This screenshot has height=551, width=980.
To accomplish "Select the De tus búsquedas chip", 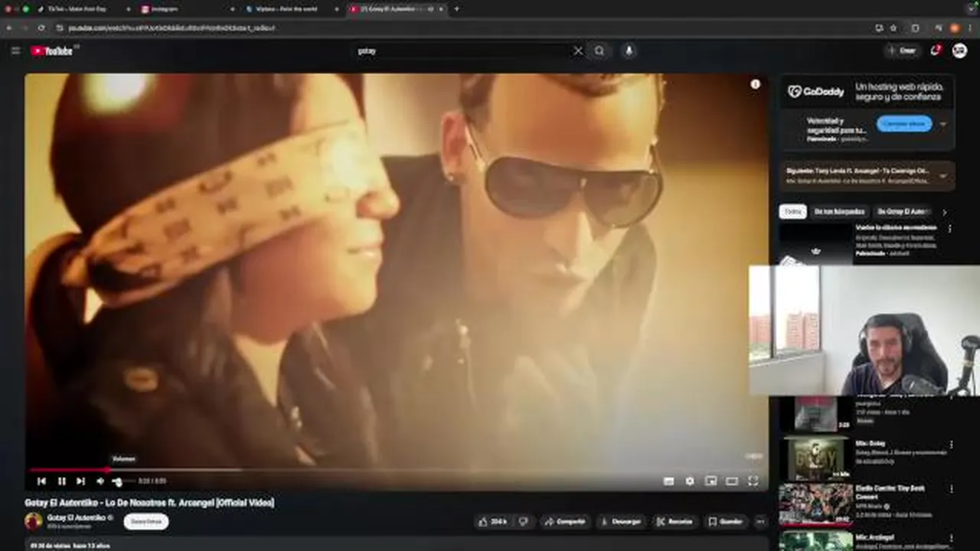I will click(x=839, y=211).
